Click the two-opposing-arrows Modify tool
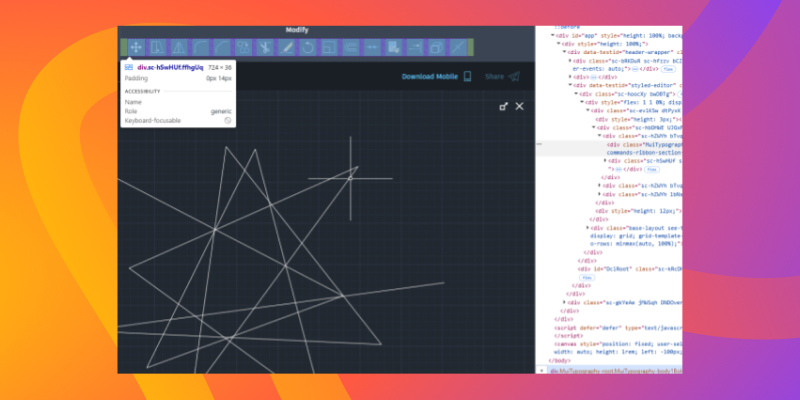Screen dimensions: 800x400 point(372,47)
